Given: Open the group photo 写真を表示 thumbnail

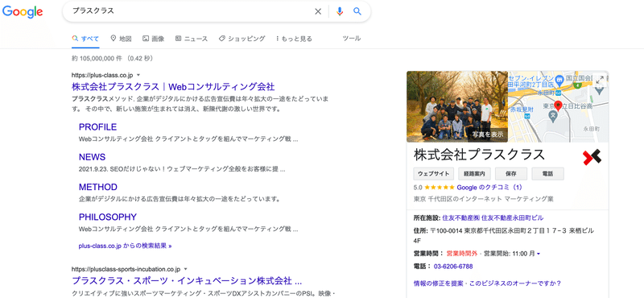Looking at the screenshot, I should [457, 106].
